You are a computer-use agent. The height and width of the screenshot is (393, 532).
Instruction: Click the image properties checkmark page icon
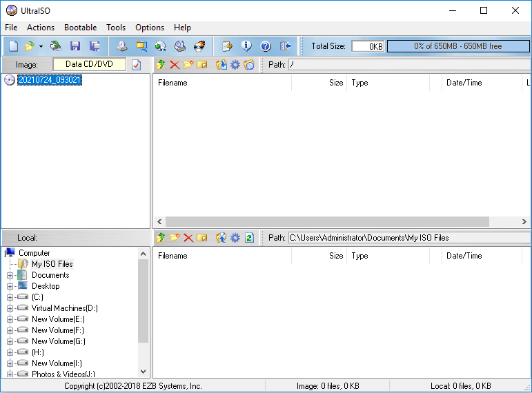click(x=136, y=65)
